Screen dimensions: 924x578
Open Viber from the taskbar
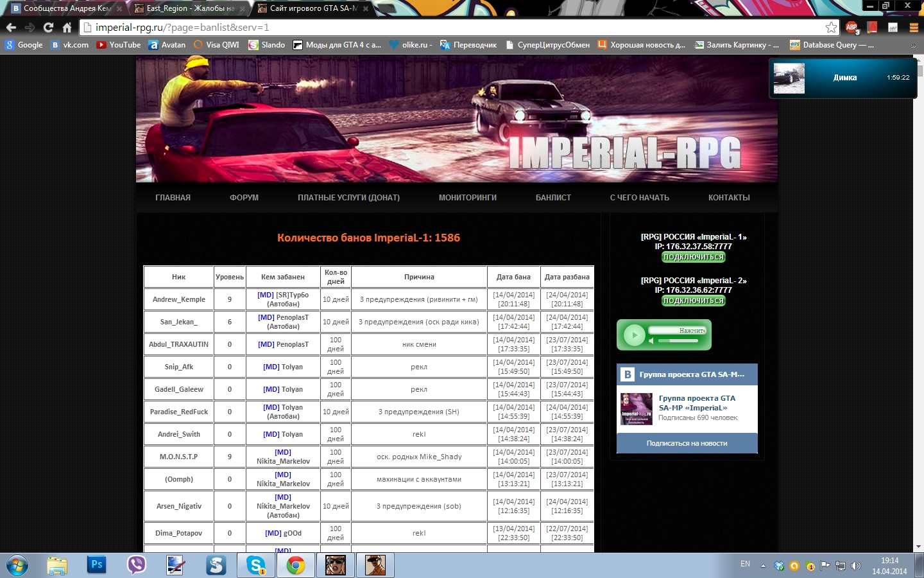coord(137,565)
